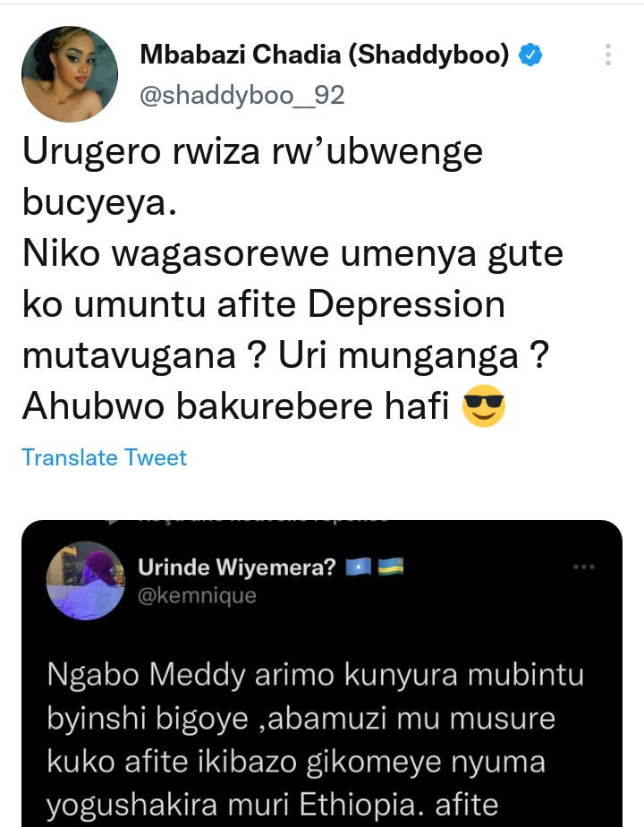This screenshot has width=644, height=827.
Task: Open the vertical three-dot tweet options menu
Action: 607,55
